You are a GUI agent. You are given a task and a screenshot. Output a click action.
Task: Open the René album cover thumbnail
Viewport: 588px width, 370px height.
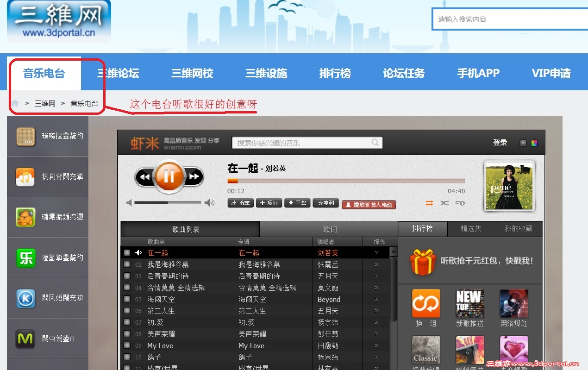pos(509,186)
